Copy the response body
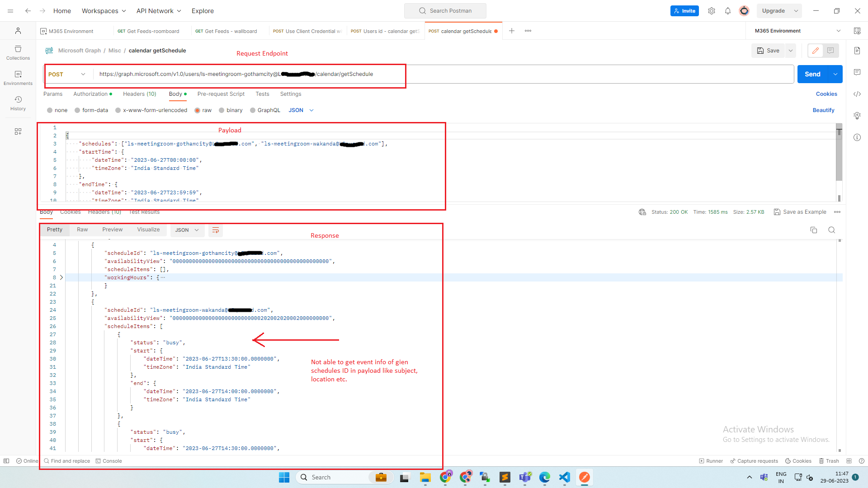The height and width of the screenshot is (488, 868). 814,230
